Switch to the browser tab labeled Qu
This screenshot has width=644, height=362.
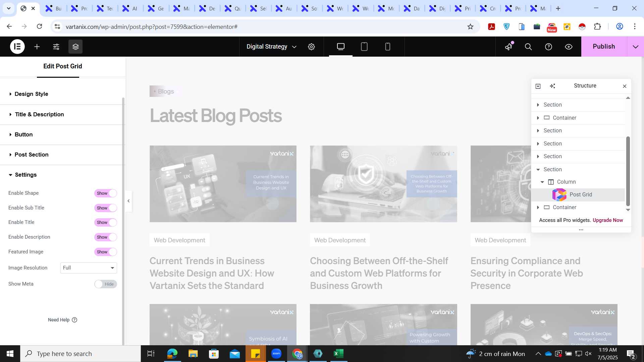233,8
